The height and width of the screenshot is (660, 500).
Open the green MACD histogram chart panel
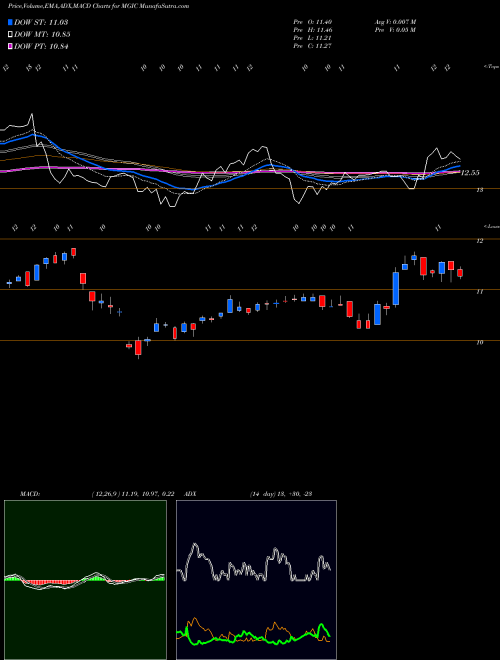pyautogui.click(x=85, y=580)
